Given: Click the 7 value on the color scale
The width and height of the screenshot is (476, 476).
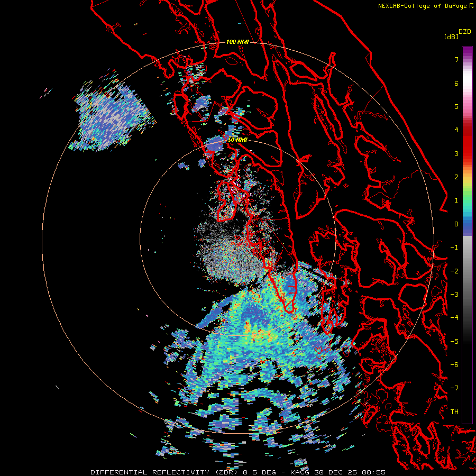Looking at the screenshot, I should [x=456, y=59].
